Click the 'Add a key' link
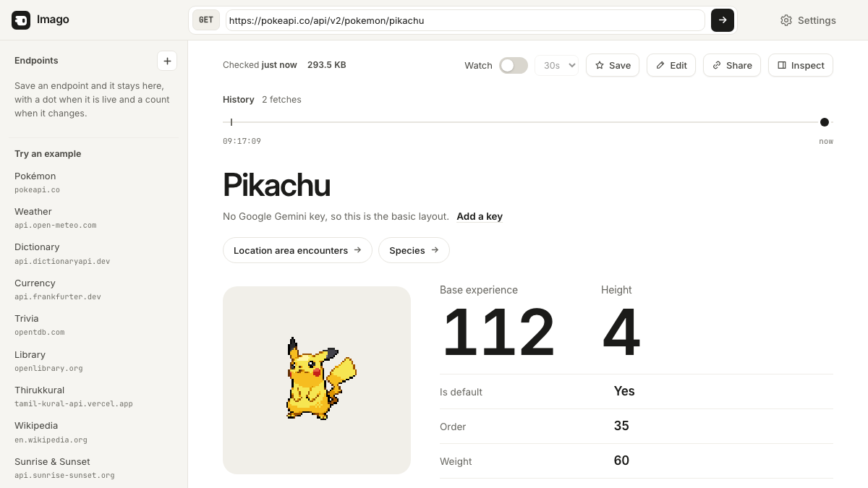Viewport: 868px width, 488px height. 480,216
